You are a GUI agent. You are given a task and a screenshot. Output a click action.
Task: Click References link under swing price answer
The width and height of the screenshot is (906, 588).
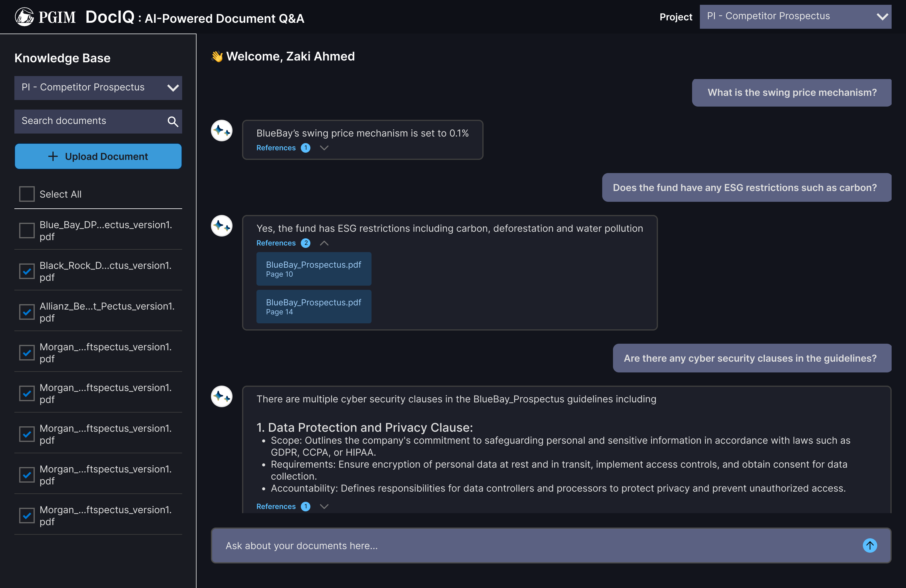click(x=276, y=148)
